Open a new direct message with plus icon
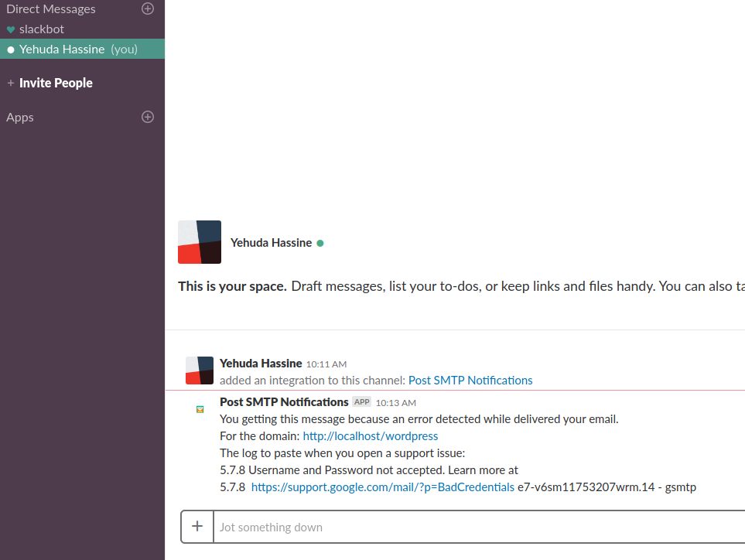Viewport: 745px width, 560px height. [148, 9]
